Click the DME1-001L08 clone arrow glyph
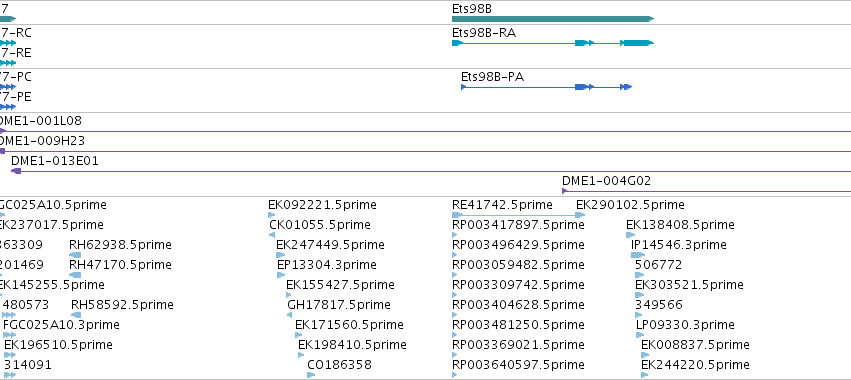 (2, 131)
